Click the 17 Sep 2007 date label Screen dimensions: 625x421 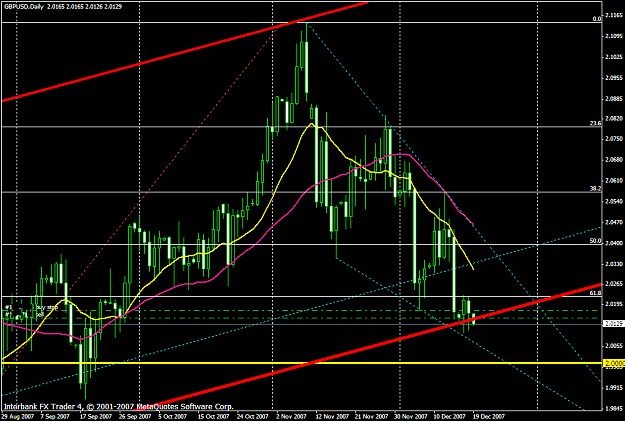click(96, 417)
